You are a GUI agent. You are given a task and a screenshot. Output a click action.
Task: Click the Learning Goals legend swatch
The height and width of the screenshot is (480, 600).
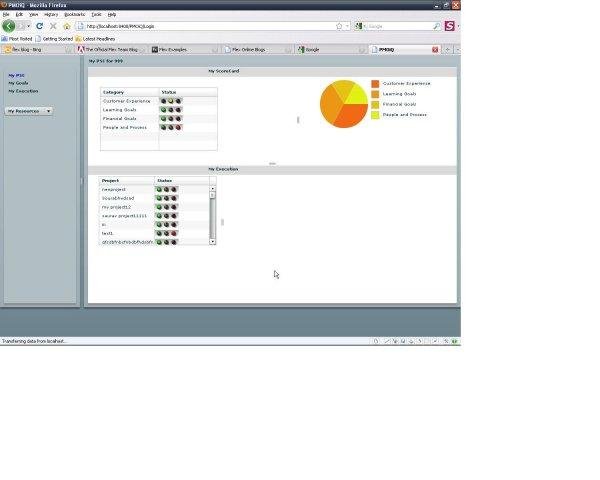tap(375, 94)
